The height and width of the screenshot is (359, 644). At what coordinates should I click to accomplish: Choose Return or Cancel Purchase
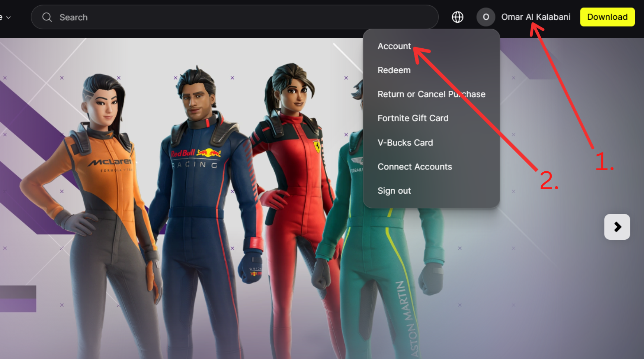431,94
